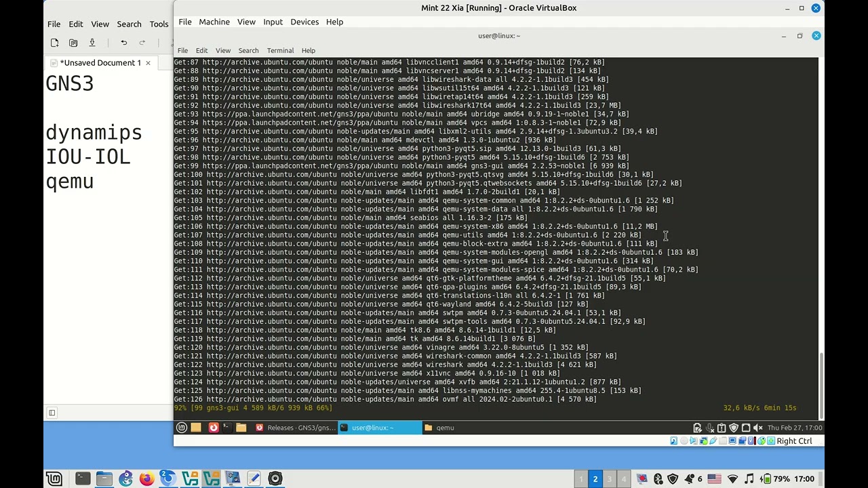Open the guest terminal Edit menu

click(201, 50)
